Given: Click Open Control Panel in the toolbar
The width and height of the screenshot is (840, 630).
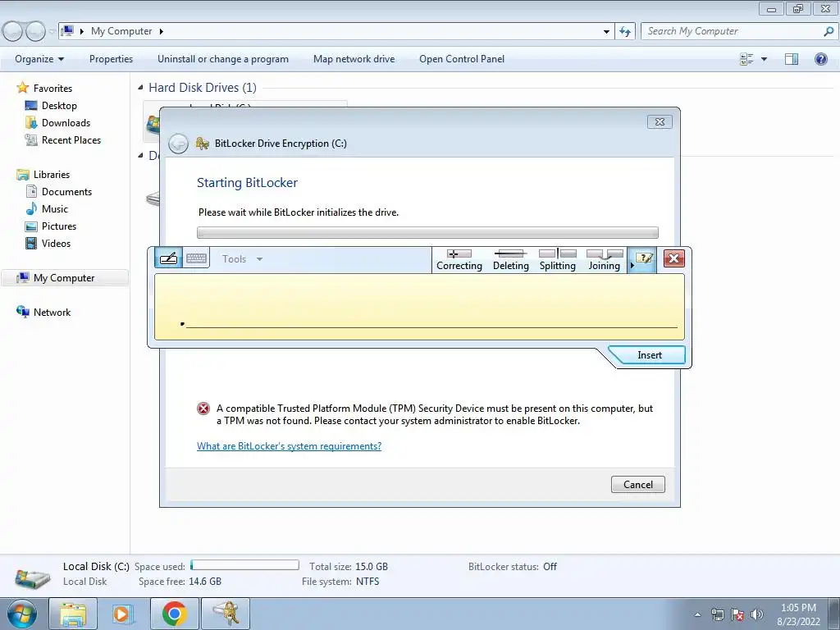Looking at the screenshot, I should point(462,59).
